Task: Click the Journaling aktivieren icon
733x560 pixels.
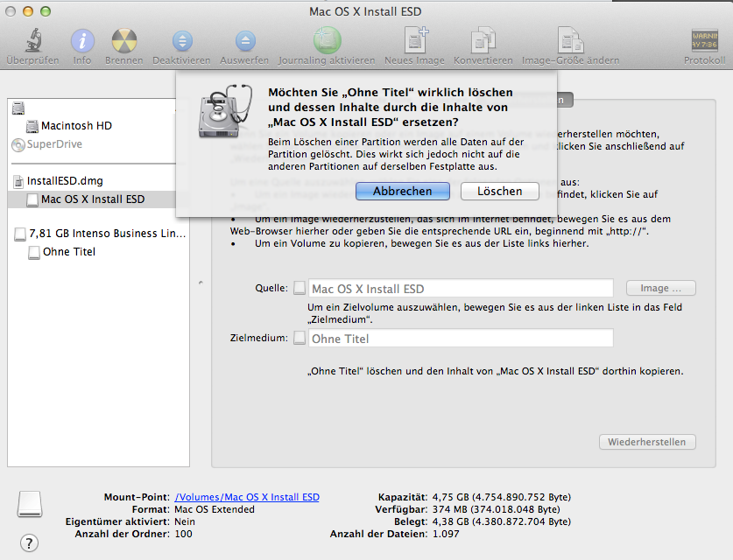Action: tap(327, 40)
